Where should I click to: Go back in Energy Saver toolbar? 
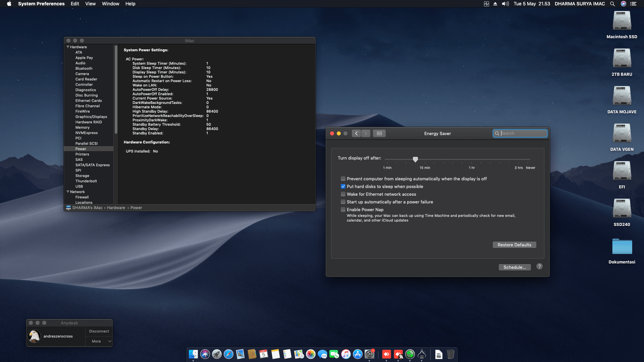point(356,133)
